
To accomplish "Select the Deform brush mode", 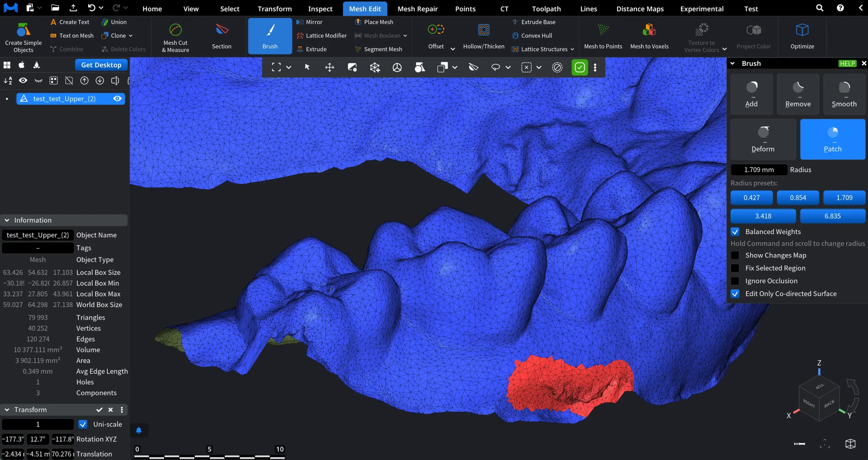I will 763,139.
